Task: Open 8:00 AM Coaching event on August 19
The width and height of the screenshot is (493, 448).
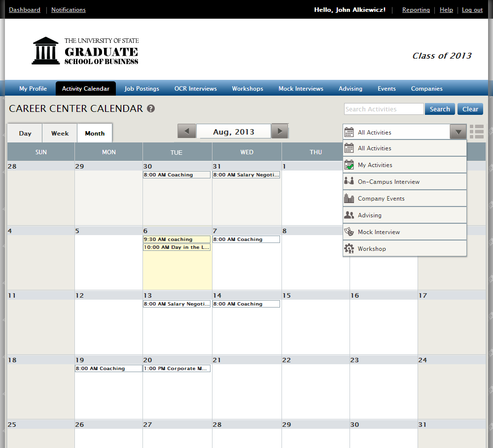Action: click(108, 369)
